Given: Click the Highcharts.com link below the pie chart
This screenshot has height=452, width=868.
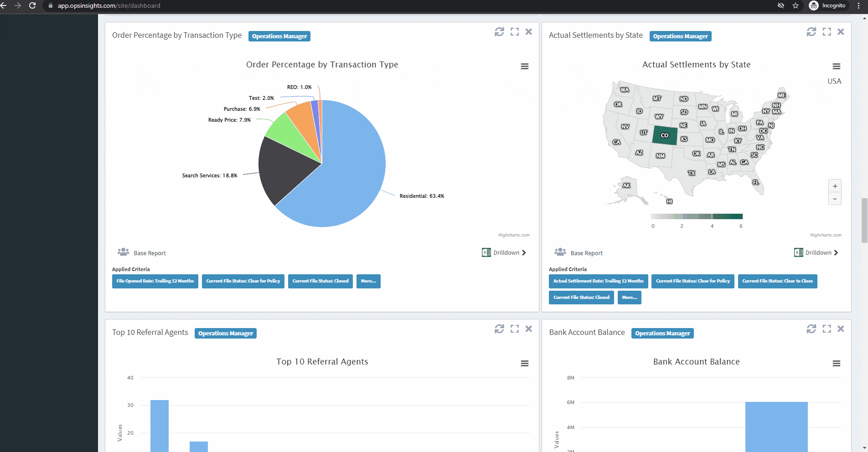Looking at the screenshot, I should (x=513, y=235).
